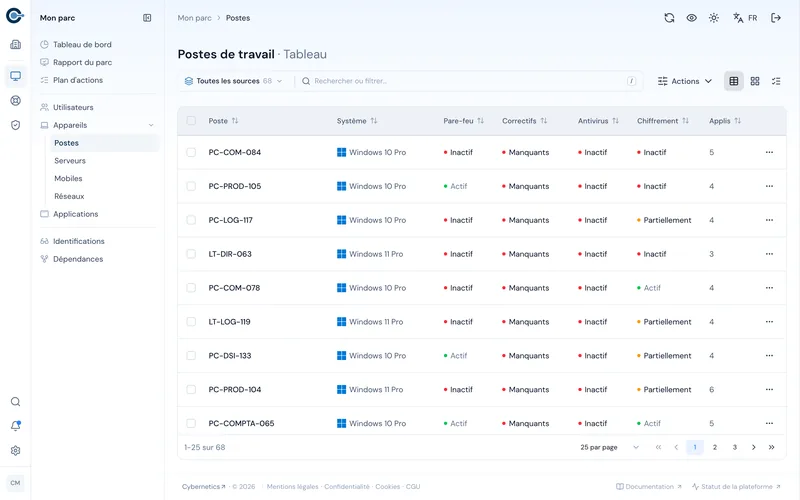Click the CM user avatar
This screenshot has height=500, width=800.
pos(15,483)
